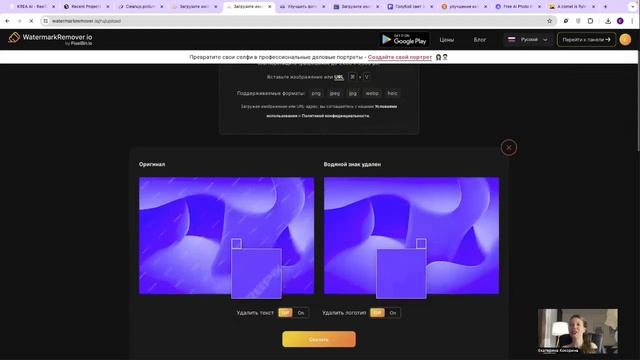The width and height of the screenshot is (640, 360).
Task: Click the orange Скачать download button
Action: 319,339
